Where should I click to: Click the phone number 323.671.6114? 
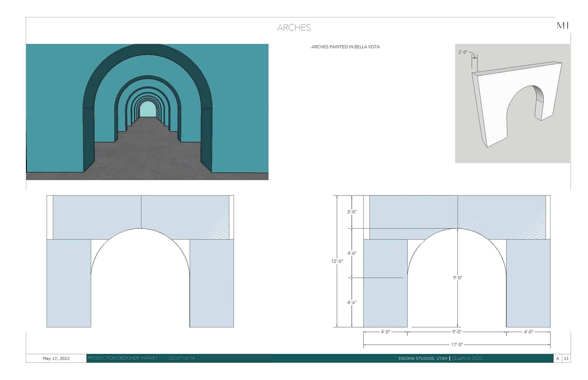[x=181, y=358]
